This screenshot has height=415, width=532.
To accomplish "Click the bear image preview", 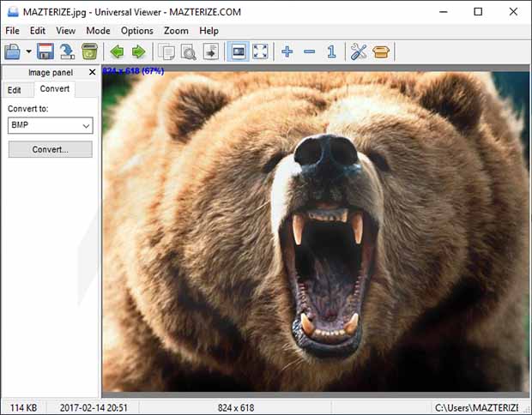I will click(x=316, y=232).
